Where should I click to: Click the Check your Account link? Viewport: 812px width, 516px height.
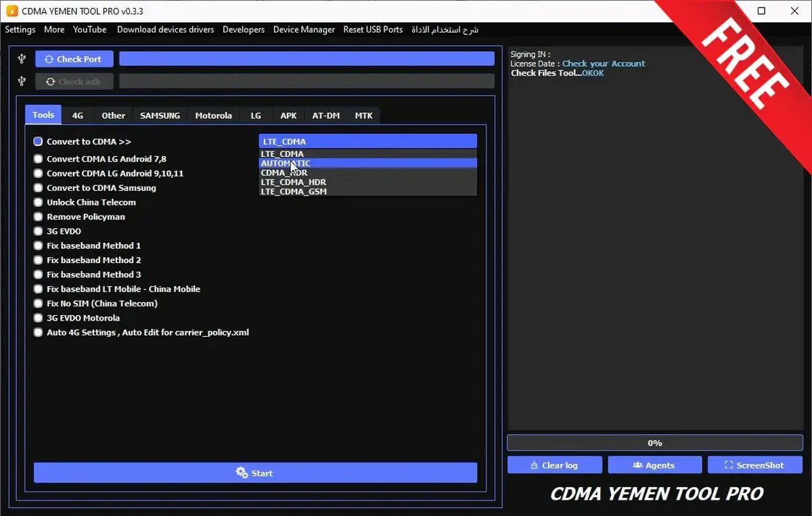tap(604, 64)
